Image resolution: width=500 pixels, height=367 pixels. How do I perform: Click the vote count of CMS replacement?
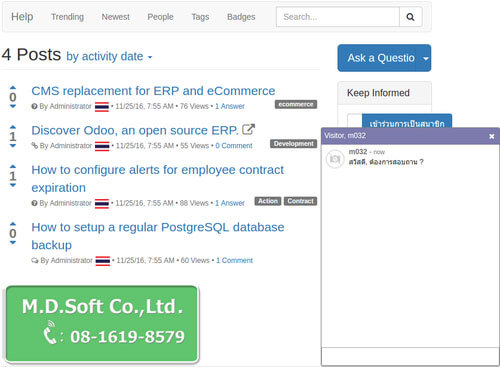pos(13,97)
